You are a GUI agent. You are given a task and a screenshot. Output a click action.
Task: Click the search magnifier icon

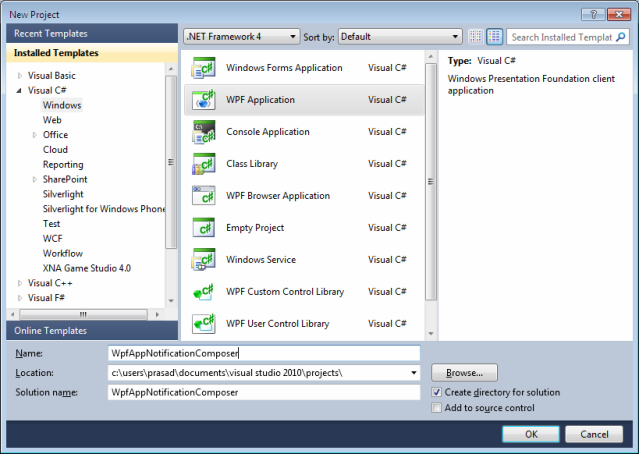(621, 37)
